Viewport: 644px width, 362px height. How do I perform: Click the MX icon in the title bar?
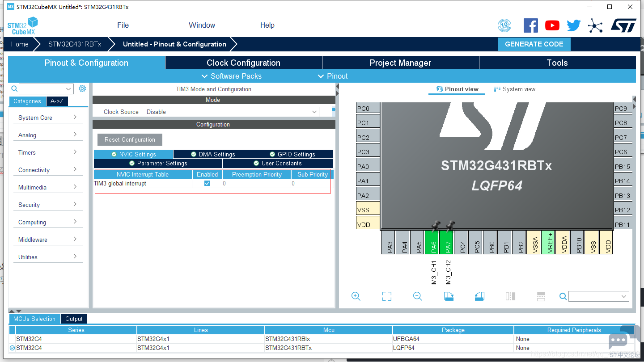11,7
